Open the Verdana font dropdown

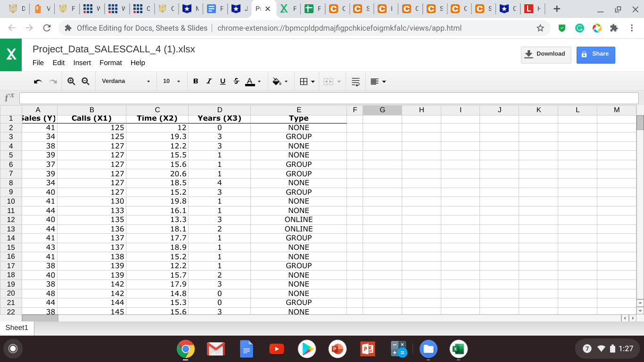tap(126, 81)
